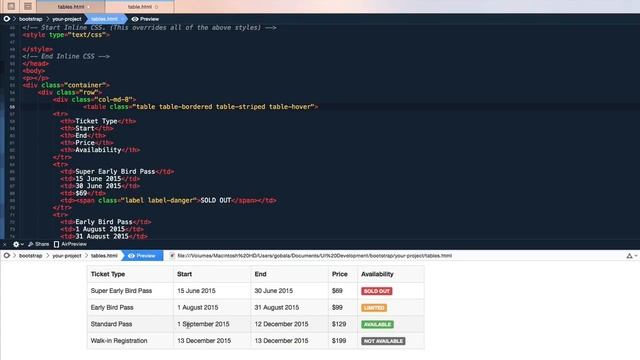The width and height of the screenshot is (640, 360).
Task: Click the file URL address field
Action: [314, 256]
